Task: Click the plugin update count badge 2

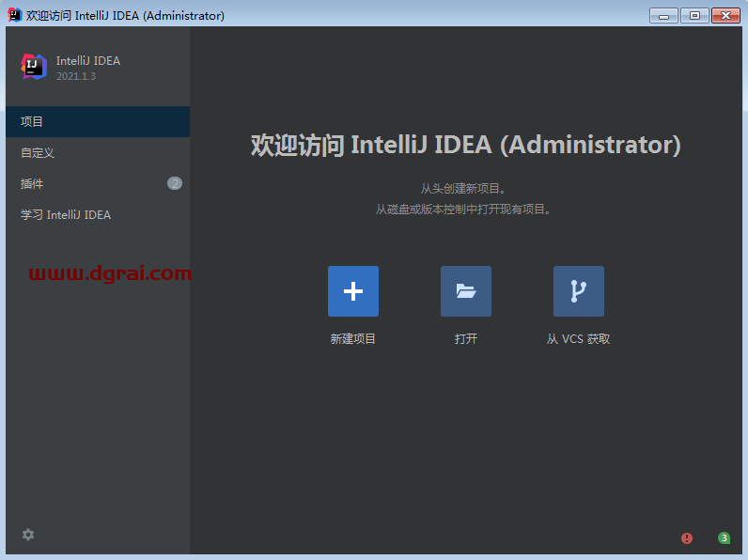Action: [175, 184]
